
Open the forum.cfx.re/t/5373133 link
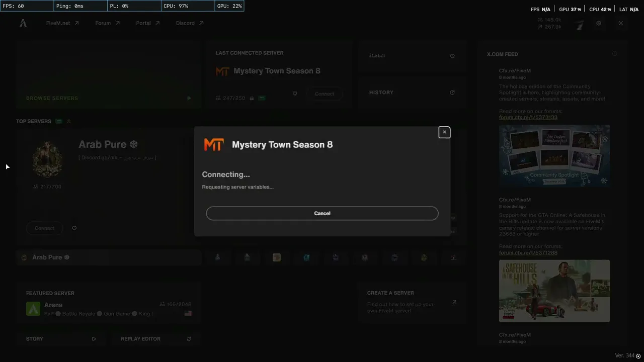pyautogui.click(x=528, y=118)
